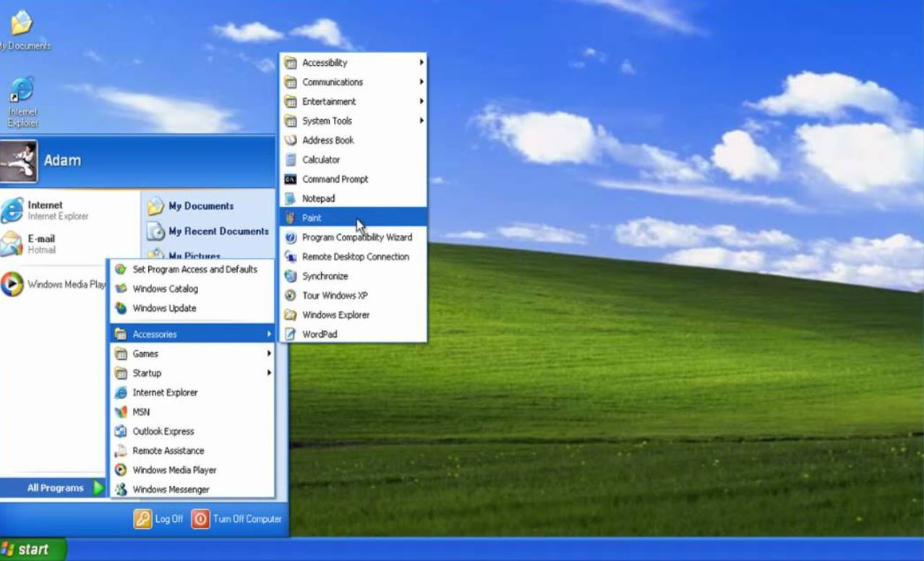Click the Outlook Express icon

point(121,432)
